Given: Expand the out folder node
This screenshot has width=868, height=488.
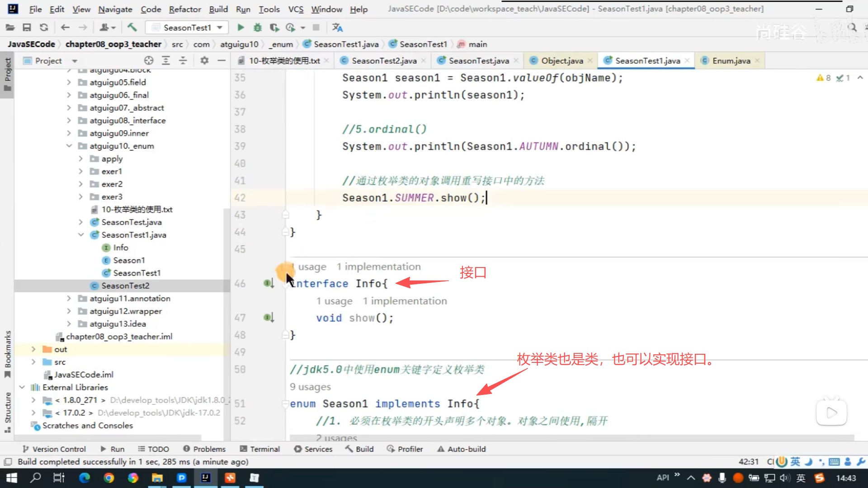Looking at the screenshot, I should (33, 349).
